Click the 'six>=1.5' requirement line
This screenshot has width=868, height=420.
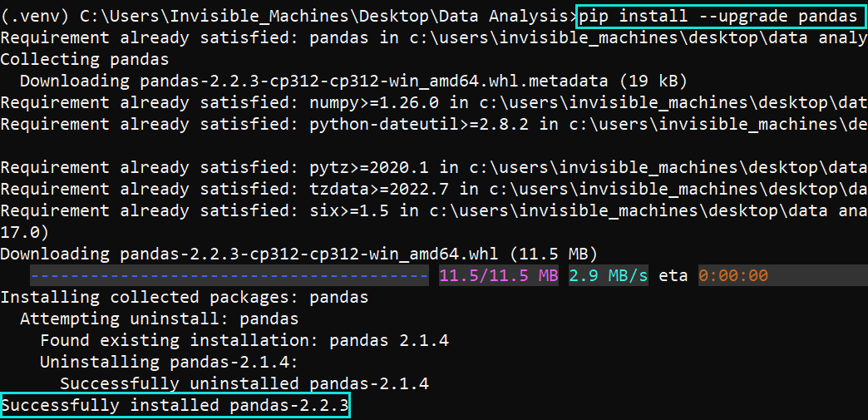[x=434, y=211]
